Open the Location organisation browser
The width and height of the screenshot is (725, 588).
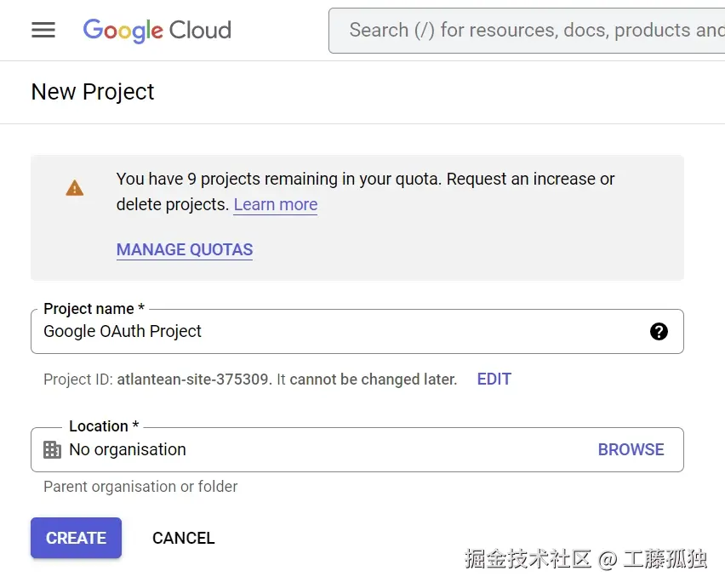click(x=631, y=449)
